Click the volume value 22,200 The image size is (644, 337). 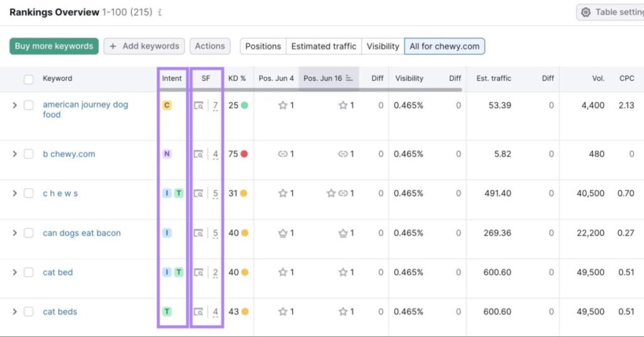tap(591, 233)
